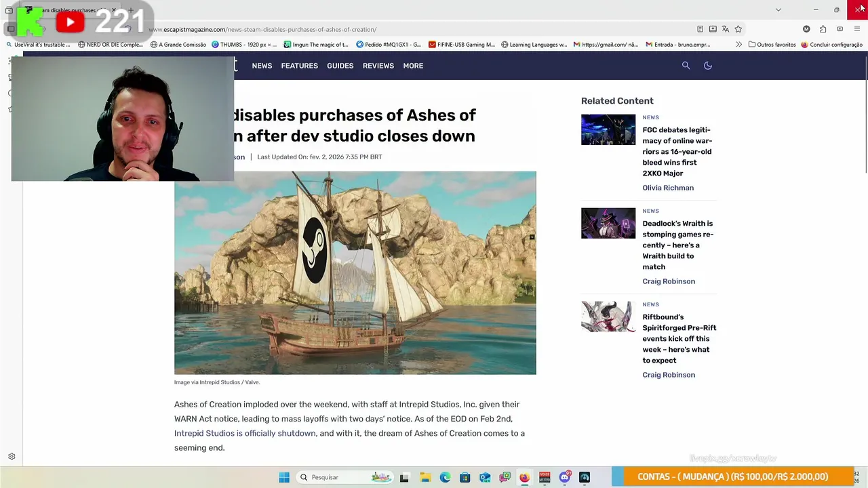Open the REVIEWS menu item
Viewport: 868px width, 488px height.
[378, 66]
